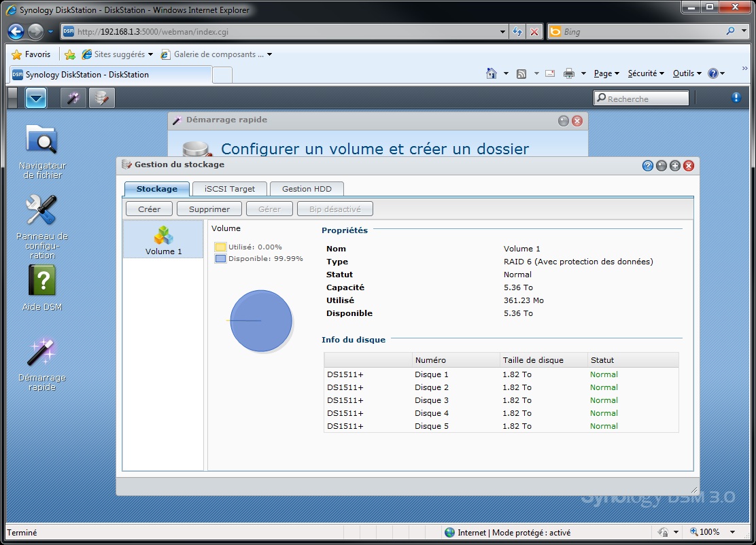The image size is (756, 545).
Task: Switch to the iSCSI Target tab
Action: 230,189
